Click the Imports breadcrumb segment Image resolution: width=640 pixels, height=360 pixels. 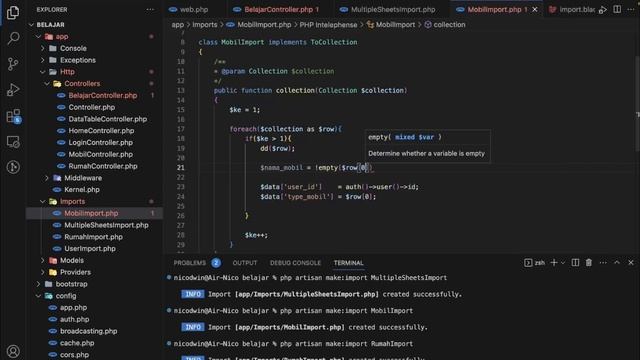point(204,24)
